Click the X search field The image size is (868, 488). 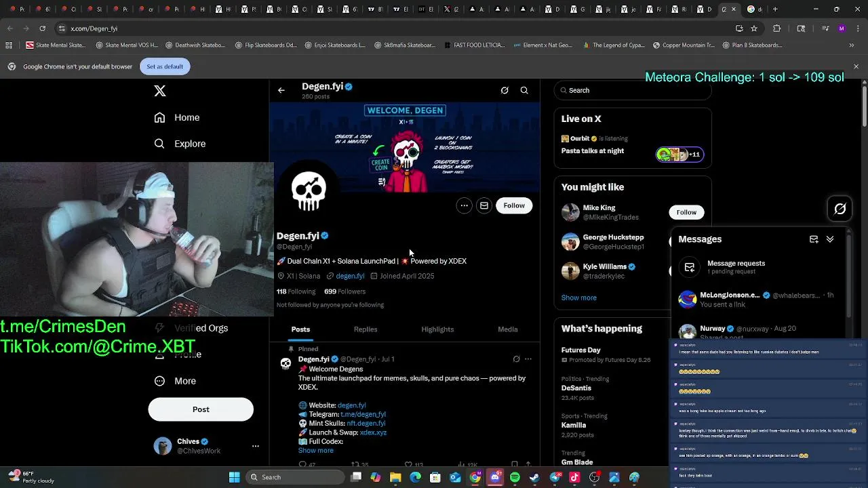(632, 90)
